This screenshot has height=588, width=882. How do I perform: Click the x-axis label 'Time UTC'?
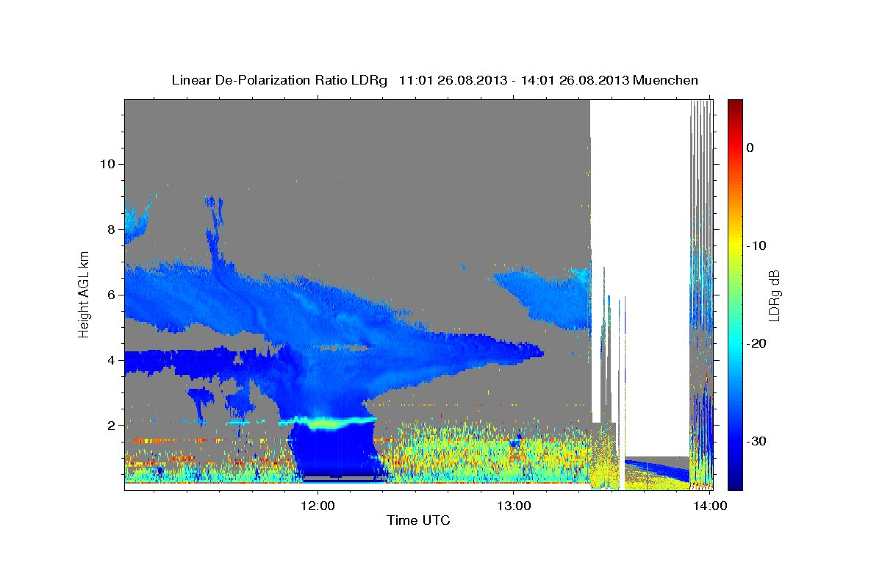[418, 520]
